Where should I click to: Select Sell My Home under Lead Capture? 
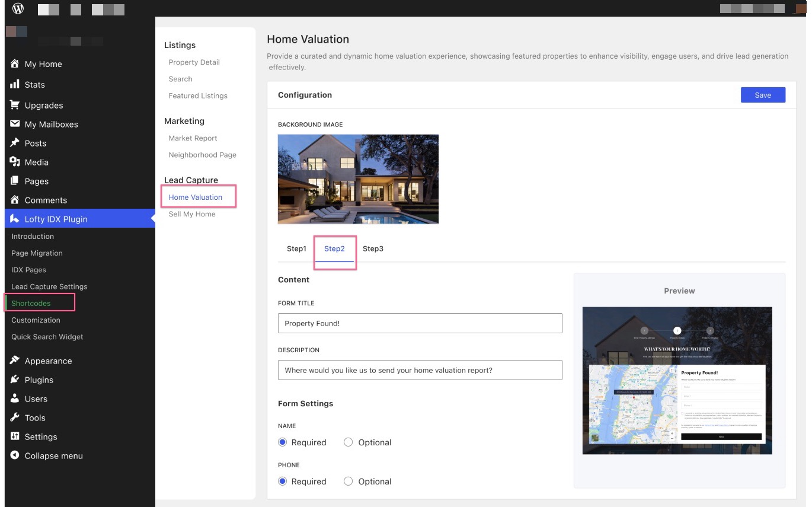point(192,214)
